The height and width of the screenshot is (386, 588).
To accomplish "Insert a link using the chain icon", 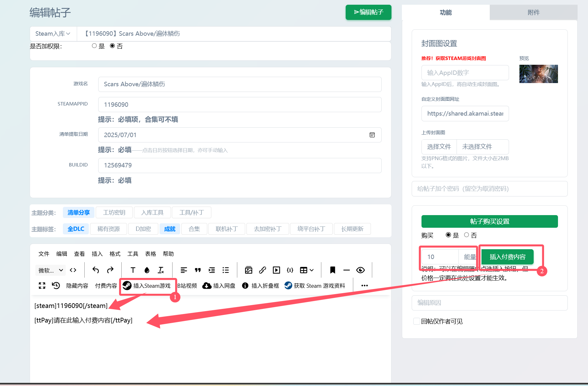I will tap(262, 270).
